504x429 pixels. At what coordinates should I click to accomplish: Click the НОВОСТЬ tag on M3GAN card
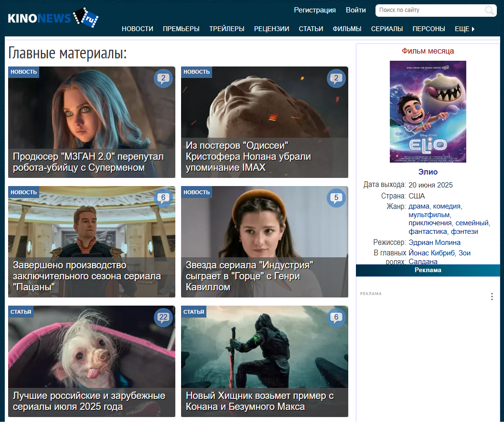pyautogui.click(x=23, y=72)
